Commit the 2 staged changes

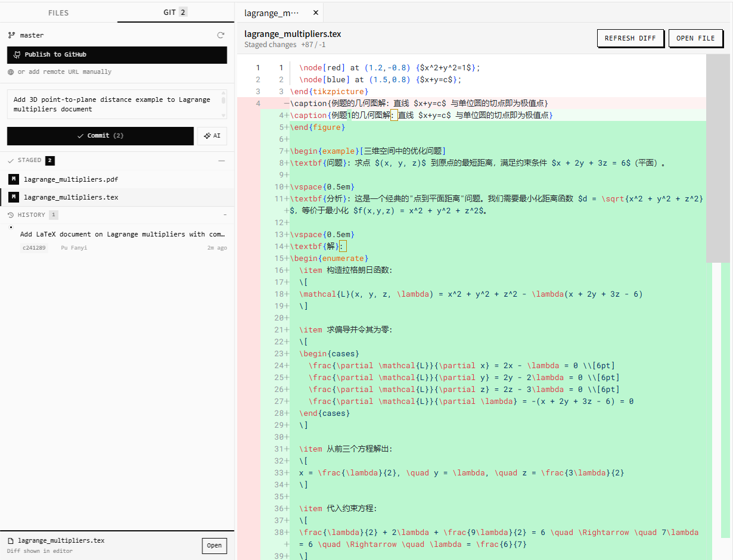pos(100,136)
